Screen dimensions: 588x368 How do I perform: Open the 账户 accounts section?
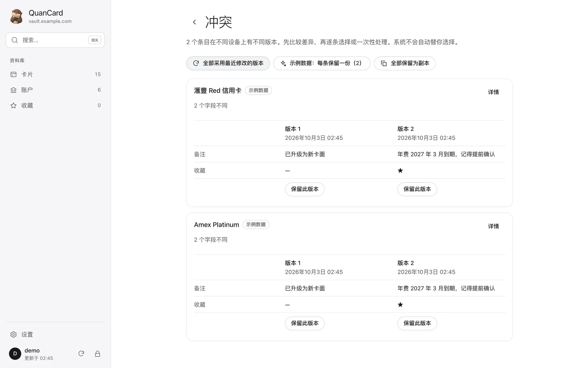[x=55, y=90]
